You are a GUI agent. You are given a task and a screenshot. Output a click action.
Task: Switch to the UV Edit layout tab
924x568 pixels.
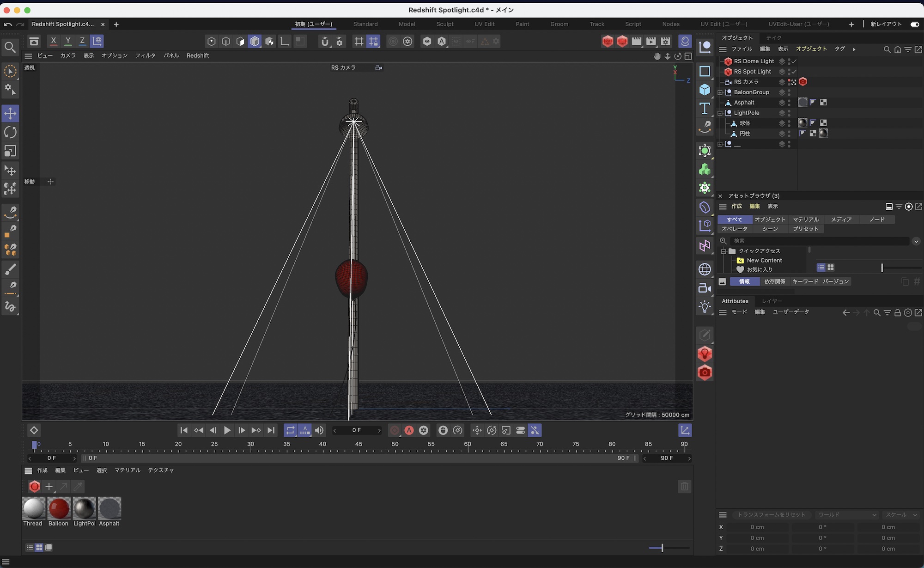click(x=484, y=24)
